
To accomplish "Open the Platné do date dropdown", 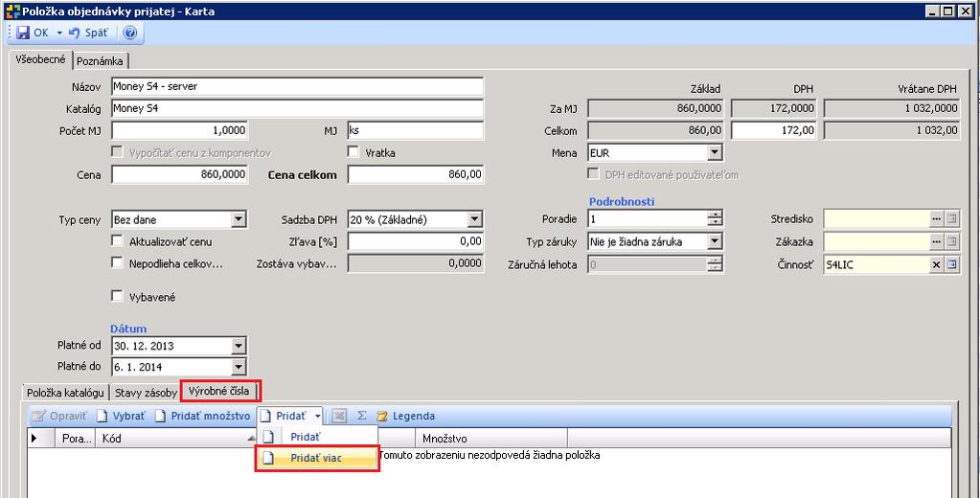I will [x=239, y=367].
